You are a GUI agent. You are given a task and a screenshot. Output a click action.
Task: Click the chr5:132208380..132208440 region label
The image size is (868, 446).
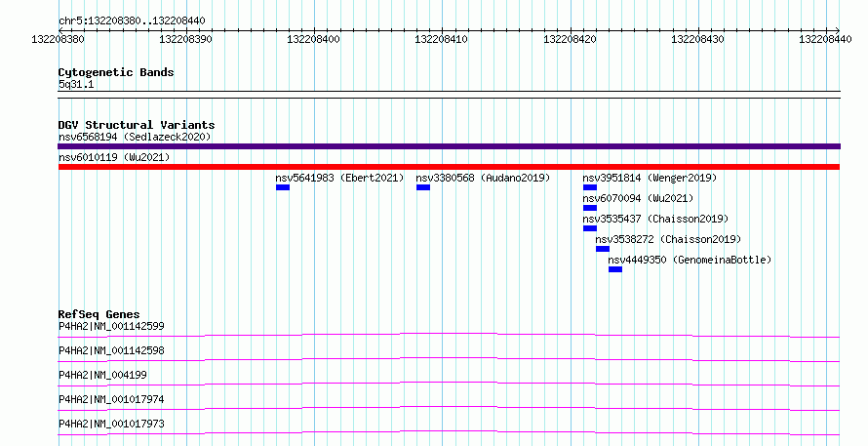132,21
